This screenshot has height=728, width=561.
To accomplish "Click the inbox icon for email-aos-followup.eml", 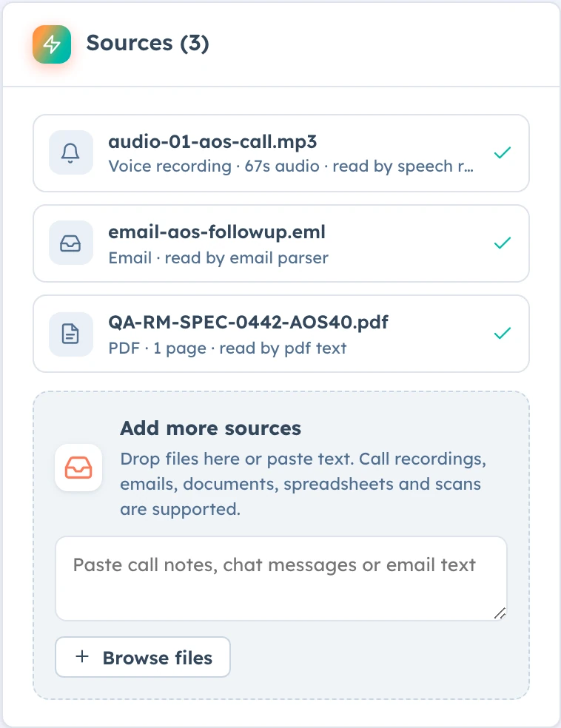I will tap(70, 243).
